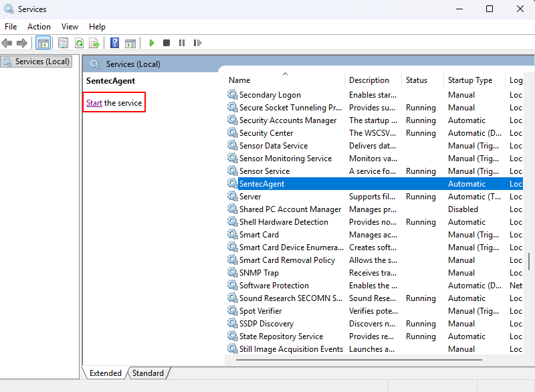Switch to the Standard tab

(x=148, y=373)
